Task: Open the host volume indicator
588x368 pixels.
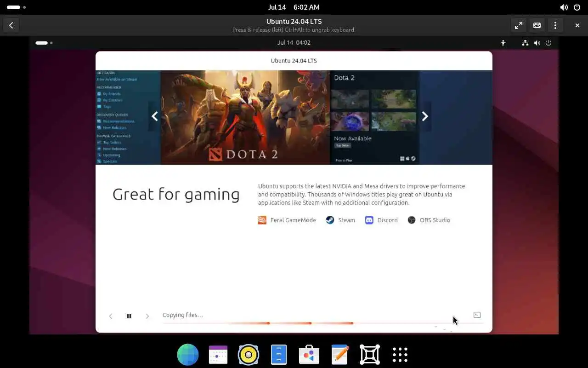Action: 564,7
